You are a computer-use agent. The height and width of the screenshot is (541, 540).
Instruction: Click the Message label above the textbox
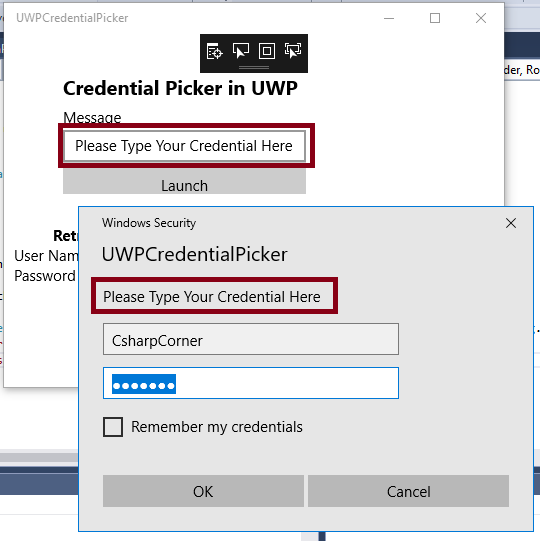pos(92,118)
